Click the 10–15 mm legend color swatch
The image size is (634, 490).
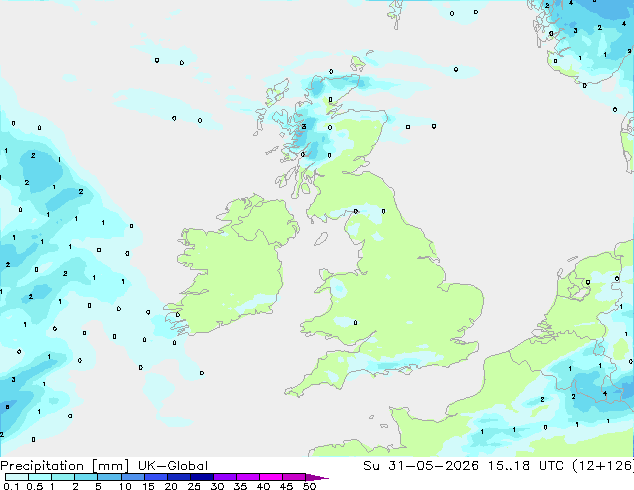[x=132, y=477]
